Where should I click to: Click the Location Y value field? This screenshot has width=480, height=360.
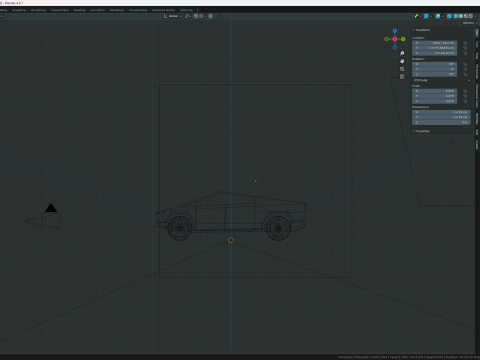[435, 48]
